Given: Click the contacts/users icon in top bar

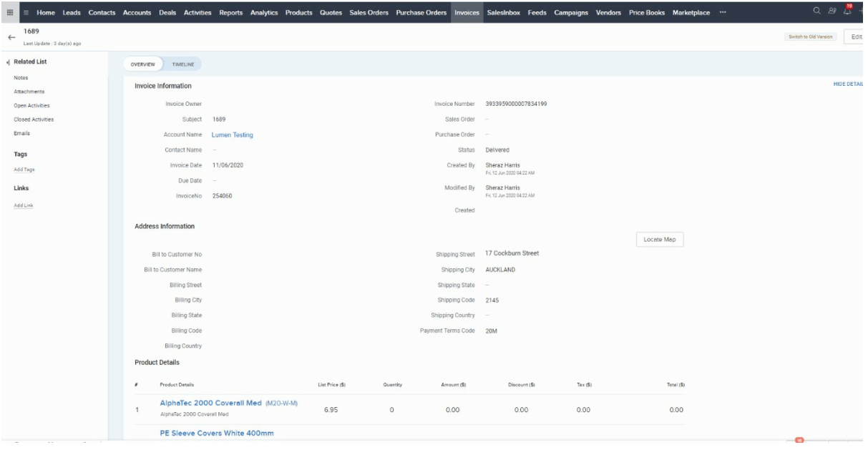Looking at the screenshot, I should click(x=832, y=11).
